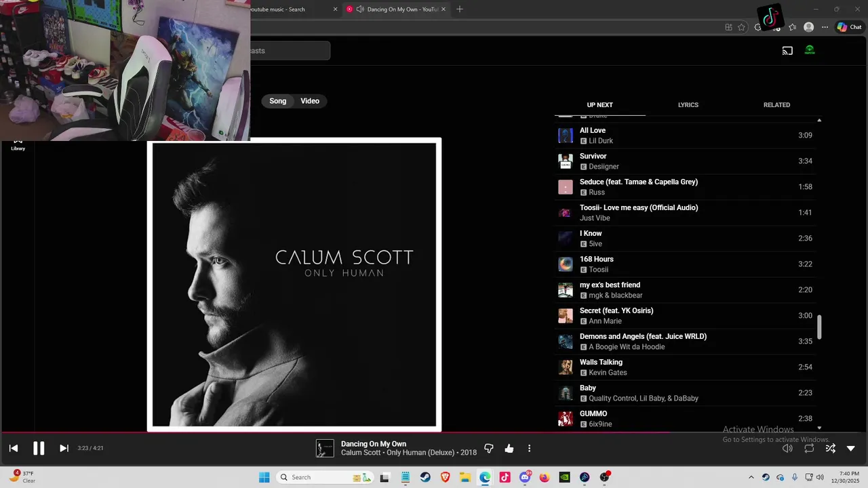Viewport: 868px width, 488px height.
Task: Play my ex's best friend from queue
Action: pos(685,290)
